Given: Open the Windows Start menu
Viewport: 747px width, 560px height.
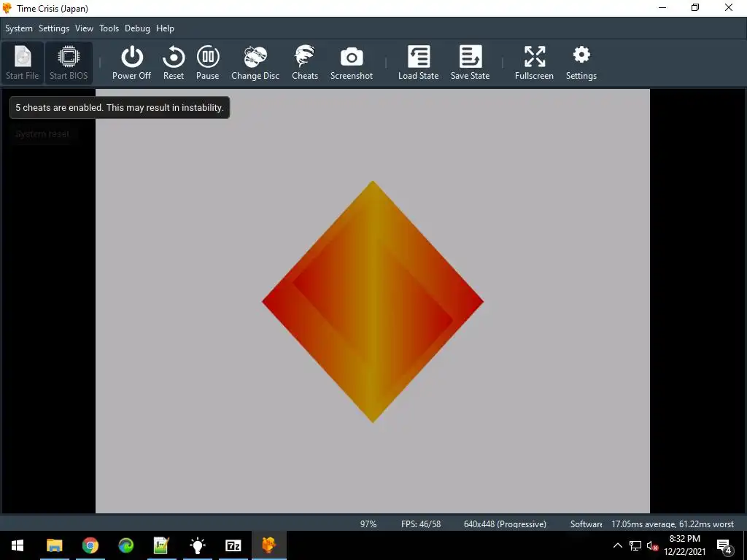Looking at the screenshot, I should click(18, 545).
